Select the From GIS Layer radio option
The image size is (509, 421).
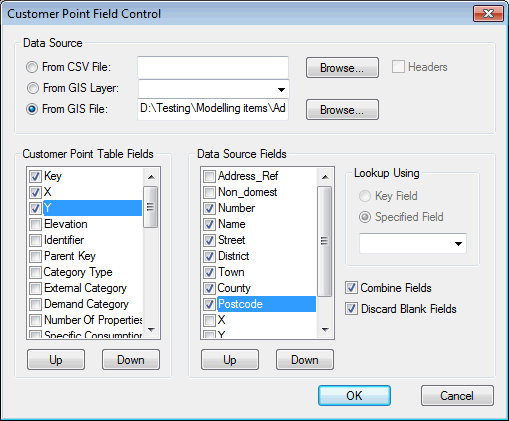coord(33,88)
